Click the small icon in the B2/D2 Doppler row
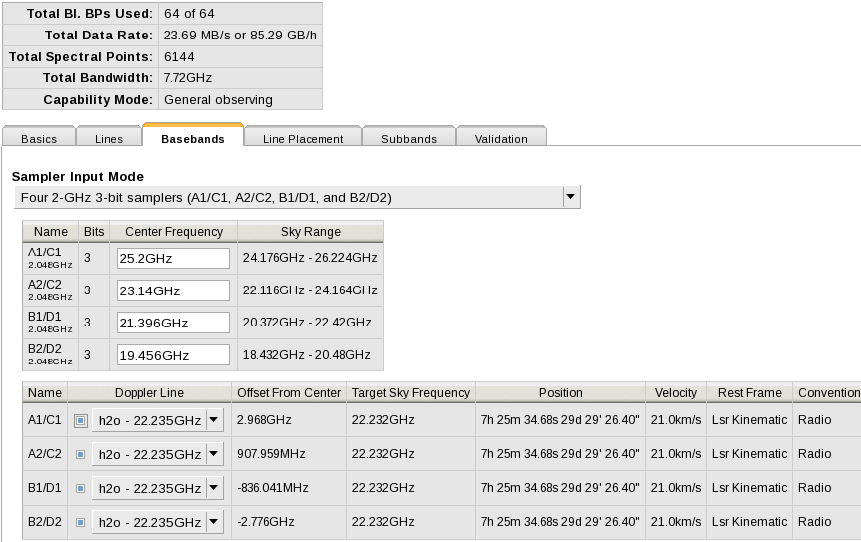 pos(80,522)
